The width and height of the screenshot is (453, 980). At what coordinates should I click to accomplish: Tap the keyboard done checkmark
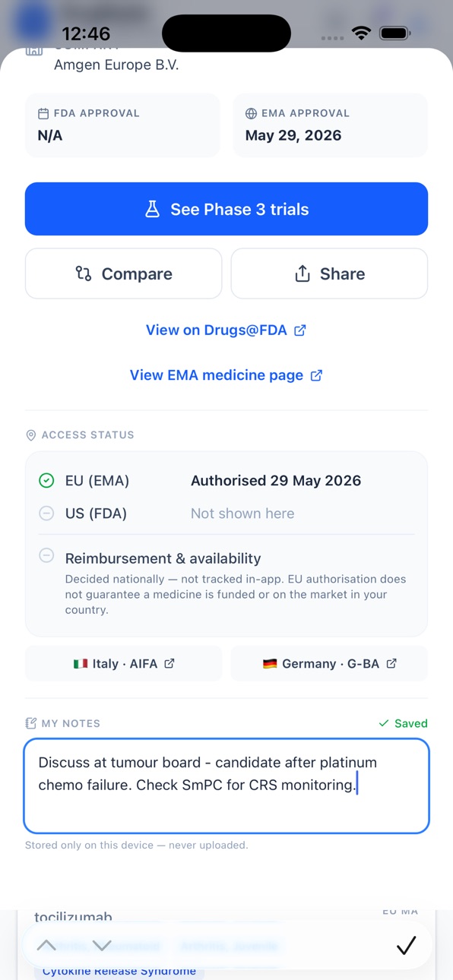point(407,945)
